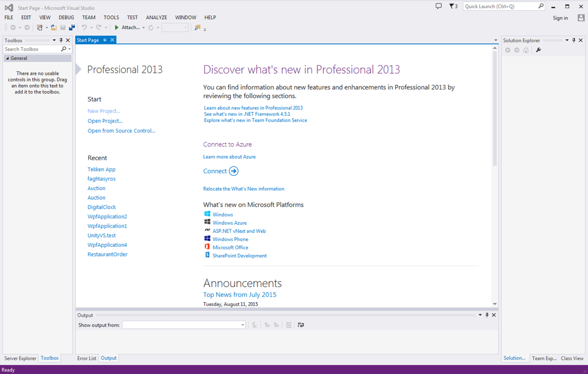Click the Connect arrow circle icon
This screenshot has height=374, width=588.
tap(234, 171)
